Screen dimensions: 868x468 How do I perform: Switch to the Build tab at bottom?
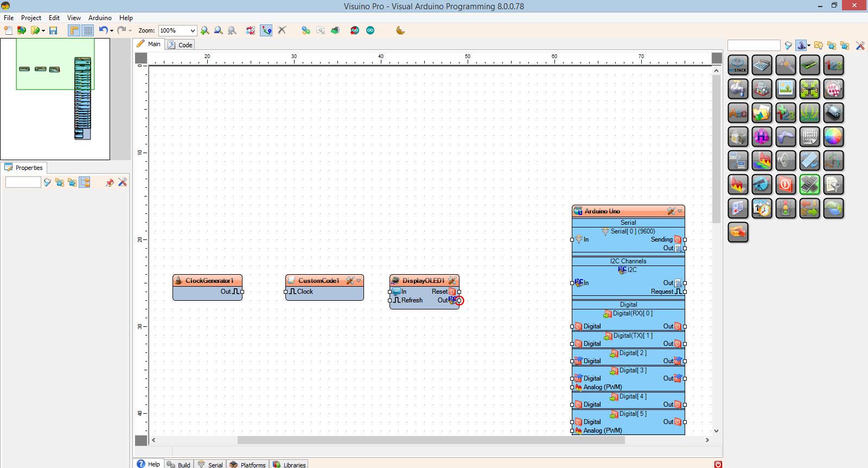point(178,465)
